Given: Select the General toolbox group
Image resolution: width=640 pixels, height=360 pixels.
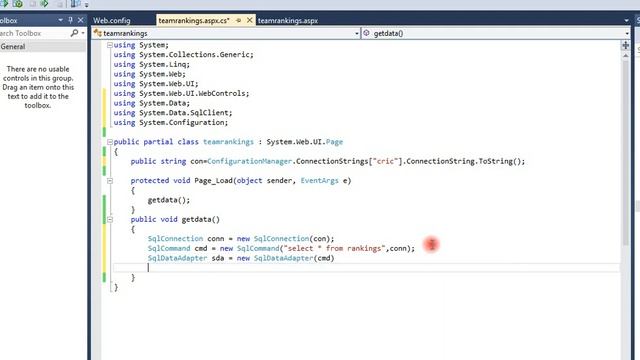Looking at the screenshot, I should tap(43, 47).
